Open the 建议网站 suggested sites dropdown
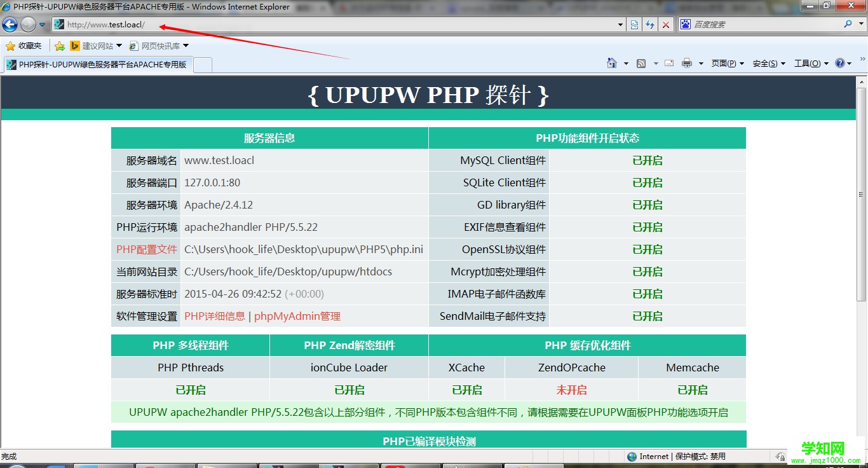 click(96, 46)
